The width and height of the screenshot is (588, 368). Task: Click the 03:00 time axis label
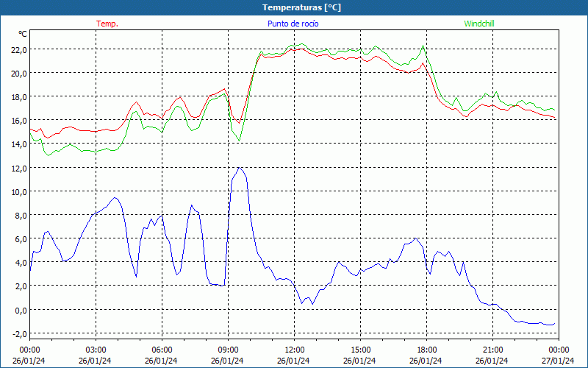click(96, 350)
